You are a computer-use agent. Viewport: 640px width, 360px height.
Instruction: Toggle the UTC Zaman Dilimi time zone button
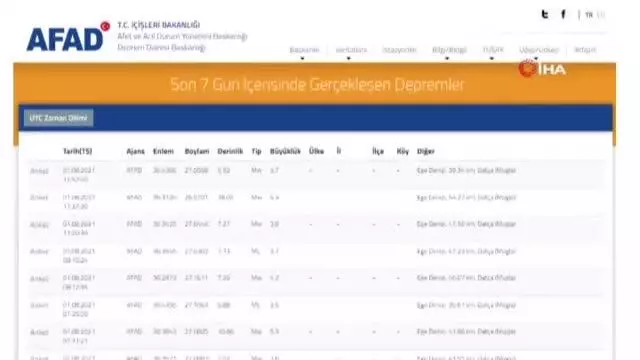coord(58,118)
